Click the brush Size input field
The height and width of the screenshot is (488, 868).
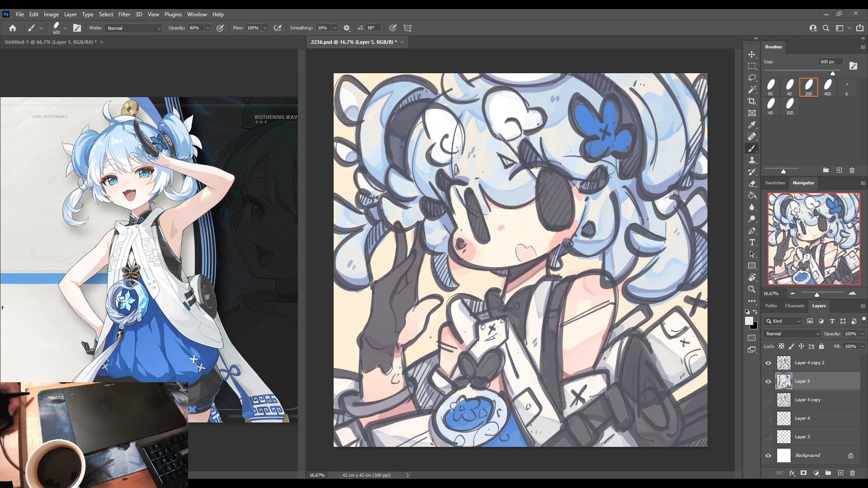830,62
